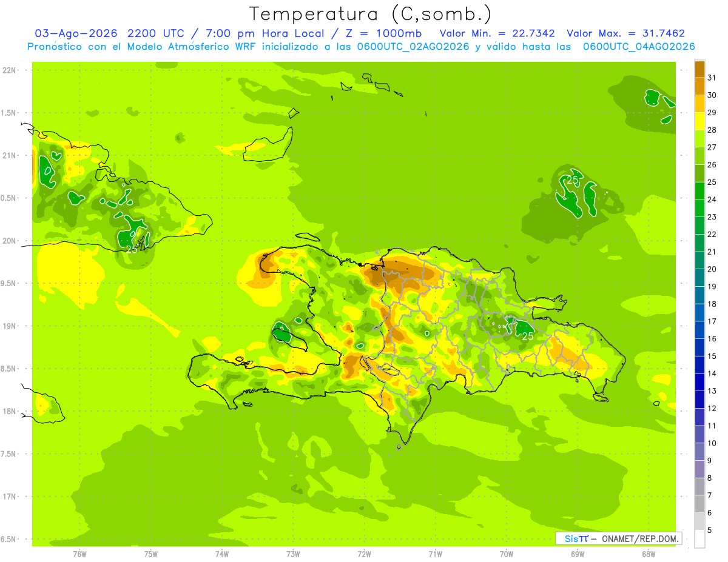Screen dimensions: 728x562
Task: Click the '25' contour label over southeastern Cuba
Action: pos(132,249)
